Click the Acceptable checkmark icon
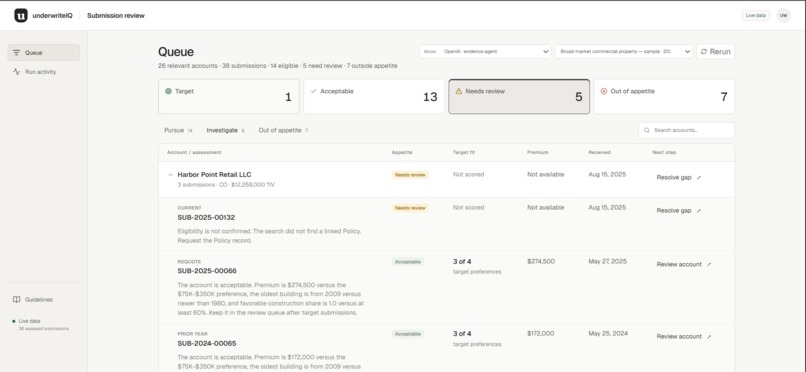The image size is (806, 372). 314,91
